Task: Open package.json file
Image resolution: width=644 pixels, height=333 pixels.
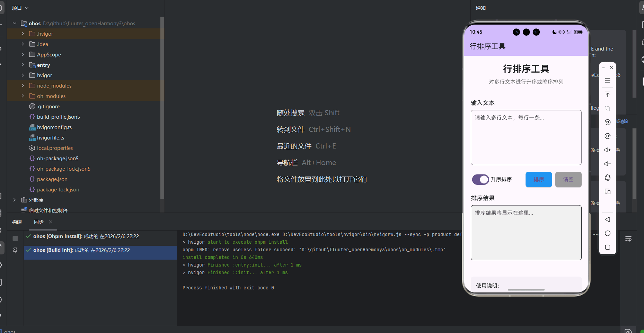Action: pos(52,179)
